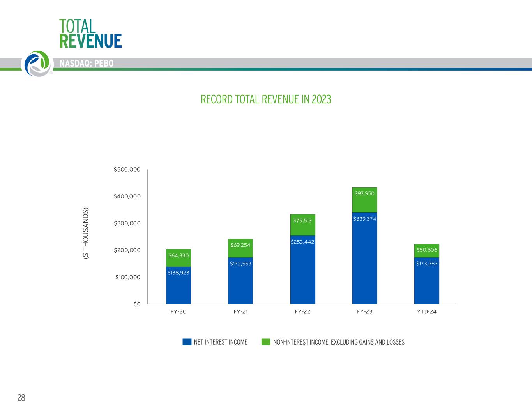The height and width of the screenshot is (414, 532).
Task: Select the FY-23 green bar segment labeled $93,950
Action: coord(364,200)
